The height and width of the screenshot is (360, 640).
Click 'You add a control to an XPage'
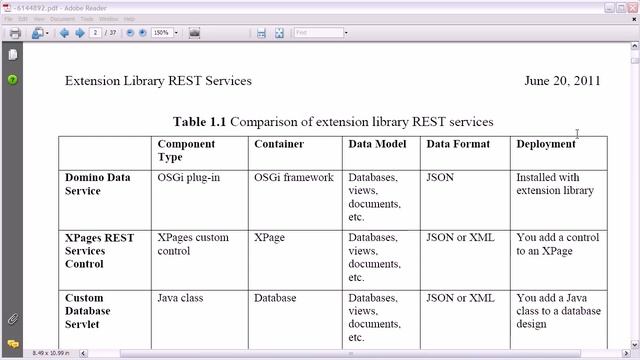[x=558, y=244]
